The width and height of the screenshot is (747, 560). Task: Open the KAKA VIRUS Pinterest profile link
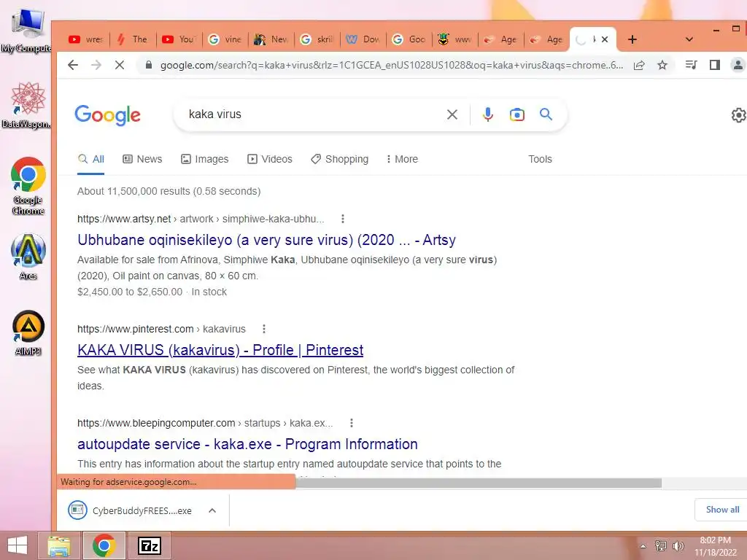220,350
